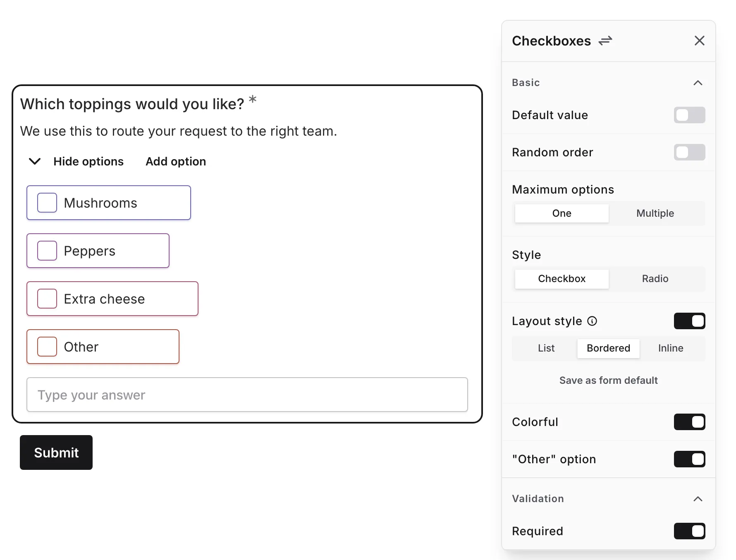Select Multiple for Maximum options
The image size is (736, 560).
(655, 213)
